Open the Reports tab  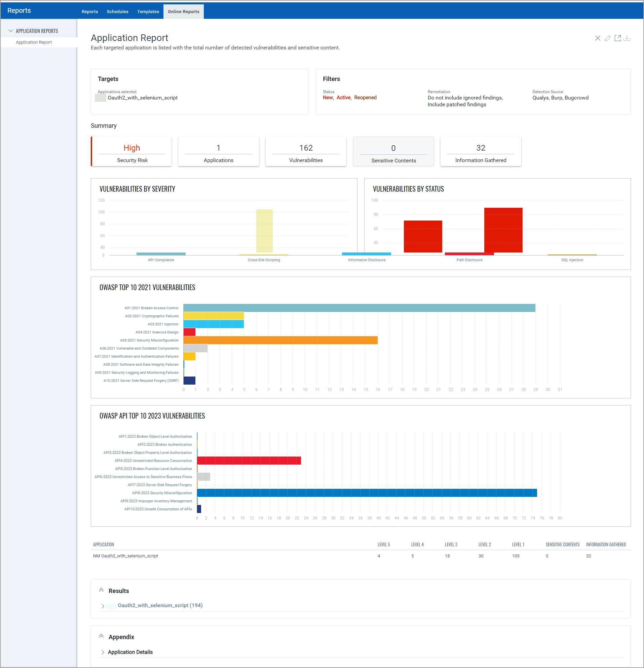pos(90,11)
